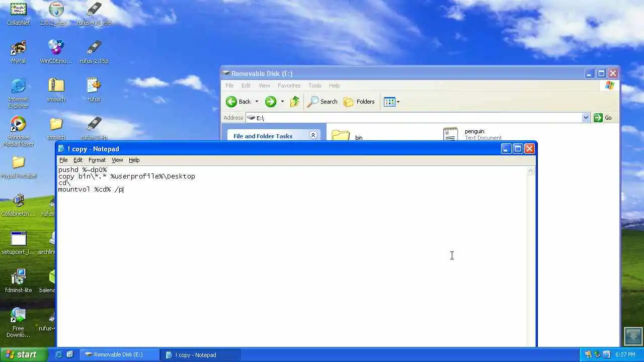Open Search in Removable Disk window
This screenshot has width=644, height=362.
323,102
